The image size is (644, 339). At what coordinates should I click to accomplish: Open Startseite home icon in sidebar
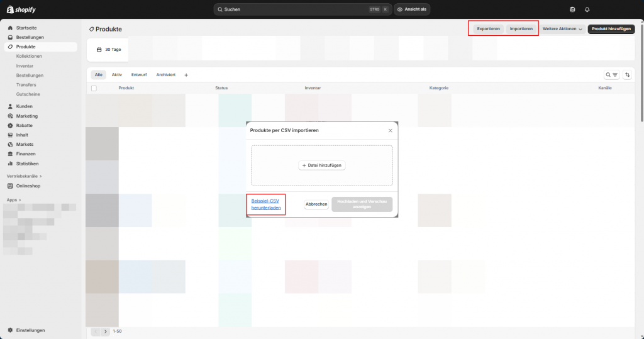10,28
